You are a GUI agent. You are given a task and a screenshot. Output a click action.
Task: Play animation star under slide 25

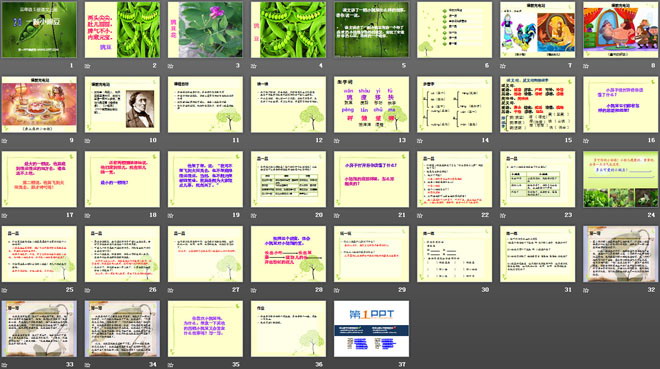pos(4,290)
